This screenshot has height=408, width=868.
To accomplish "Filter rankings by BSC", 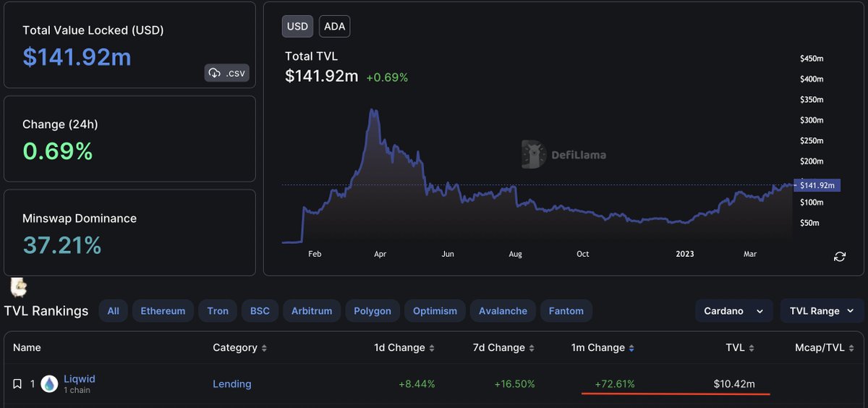I will click(260, 311).
